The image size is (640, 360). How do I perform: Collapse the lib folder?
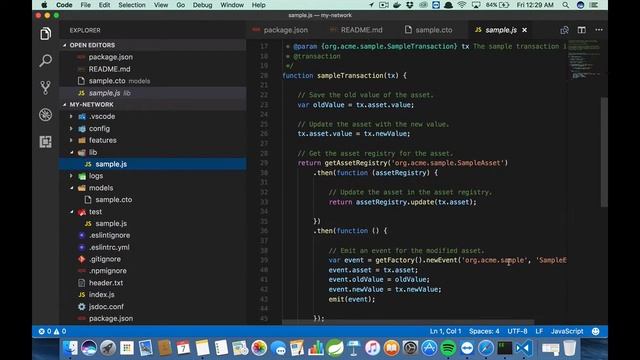71,152
